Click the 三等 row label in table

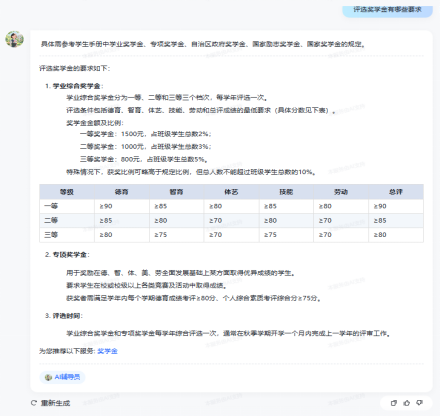pyautogui.click(x=51, y=235)
